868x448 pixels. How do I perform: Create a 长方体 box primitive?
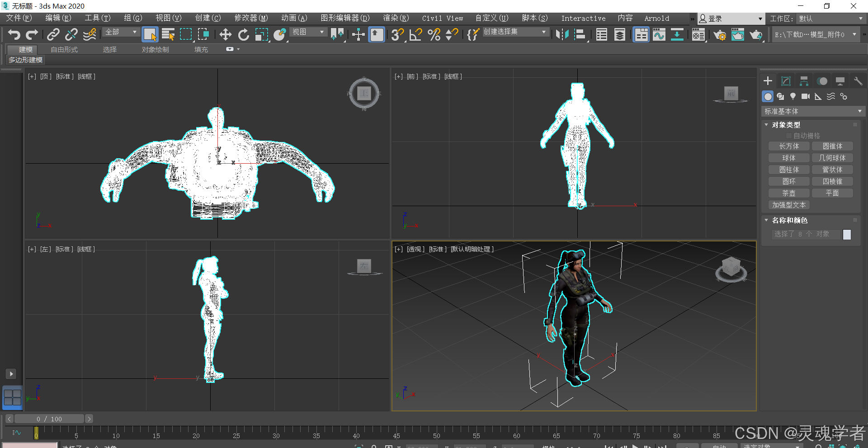click(x=789, y=146)
